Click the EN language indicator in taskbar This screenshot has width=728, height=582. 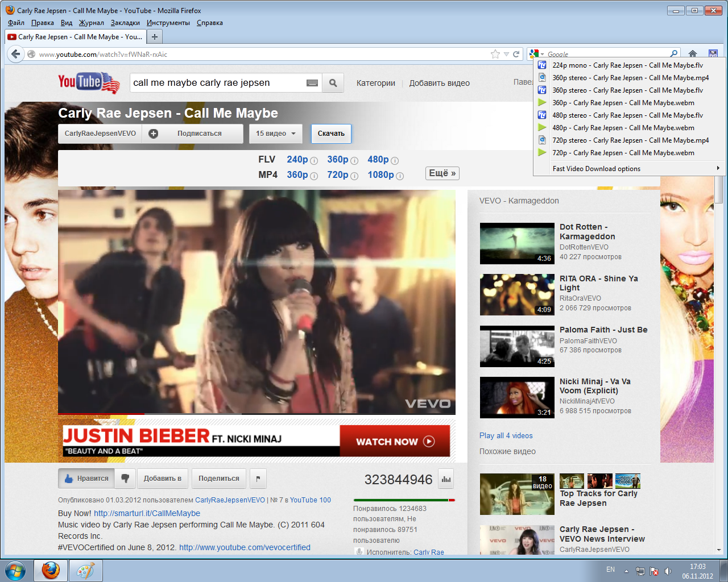pos(610,569)
